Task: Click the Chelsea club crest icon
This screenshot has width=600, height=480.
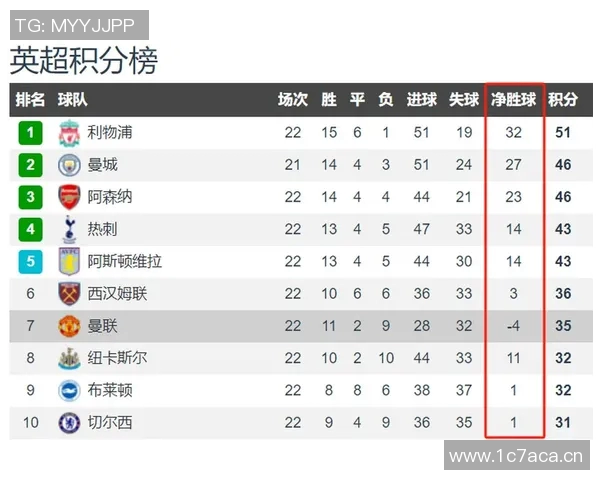Action: (x=69, y=423)
